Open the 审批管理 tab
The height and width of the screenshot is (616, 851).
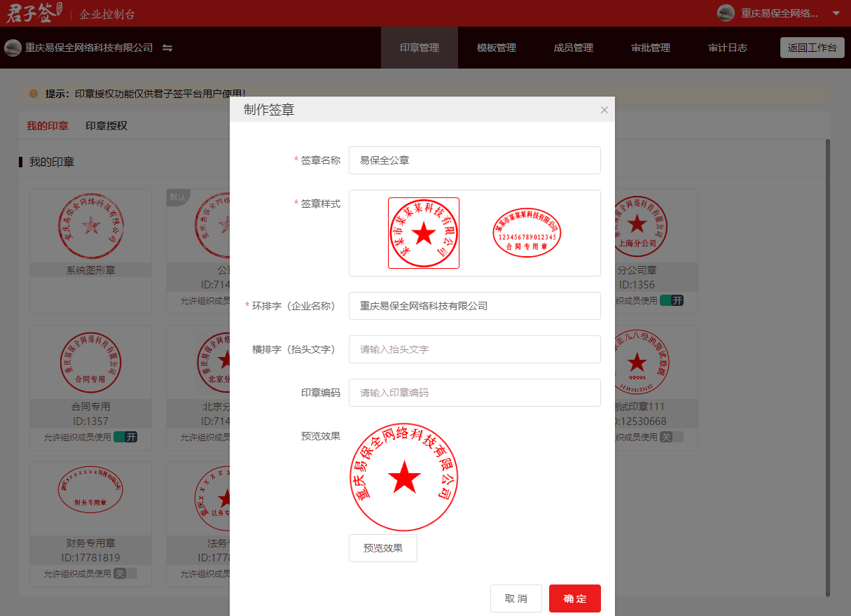[651, 48]
